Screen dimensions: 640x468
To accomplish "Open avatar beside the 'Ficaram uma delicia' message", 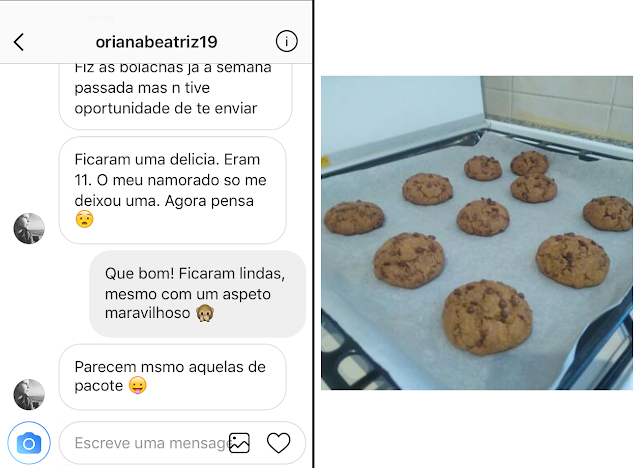I will 29,228.
